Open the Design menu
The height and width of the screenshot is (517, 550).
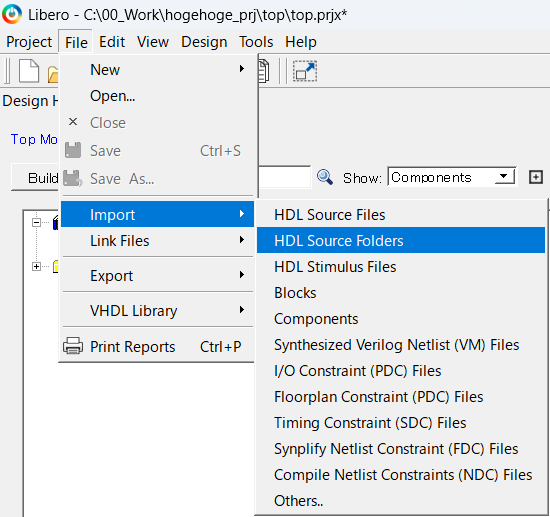point(204,42)
